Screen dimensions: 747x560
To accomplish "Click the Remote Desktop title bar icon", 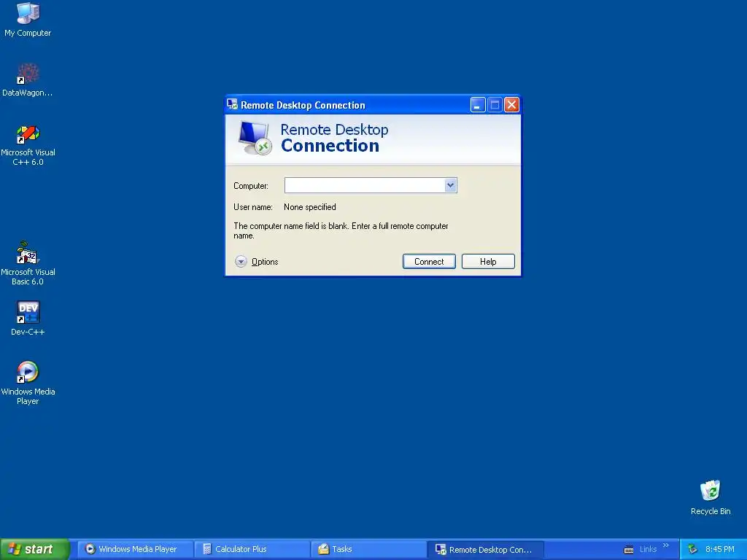I will pos(232,104).
